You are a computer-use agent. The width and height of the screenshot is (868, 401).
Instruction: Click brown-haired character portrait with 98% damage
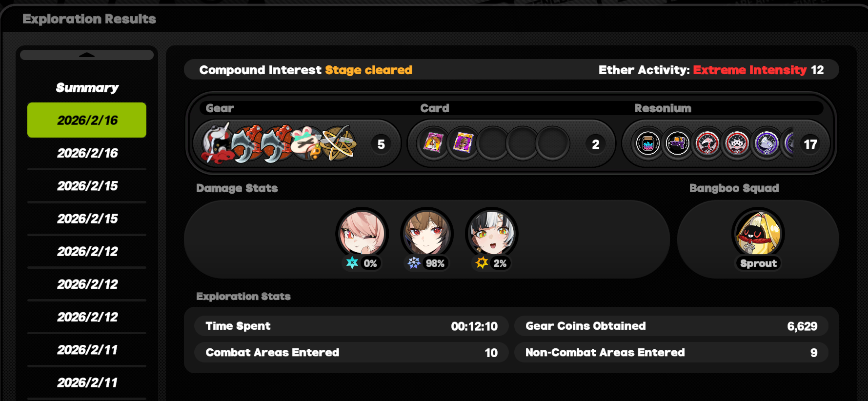click(x=427, y=234)
